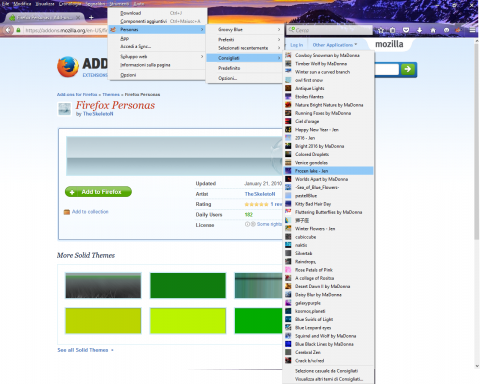Click inside the Cerca search field
Screen dimensions: 480x384
(x=330, y=30)
